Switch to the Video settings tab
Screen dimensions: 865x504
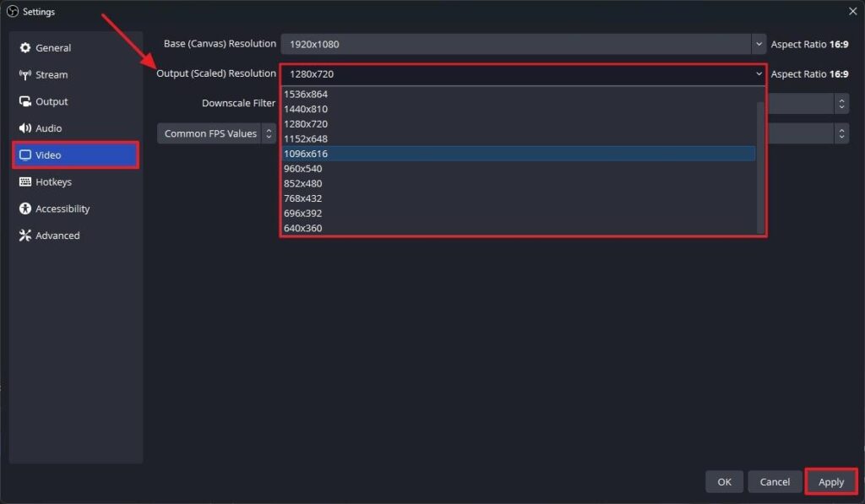[x=75, y=155]
